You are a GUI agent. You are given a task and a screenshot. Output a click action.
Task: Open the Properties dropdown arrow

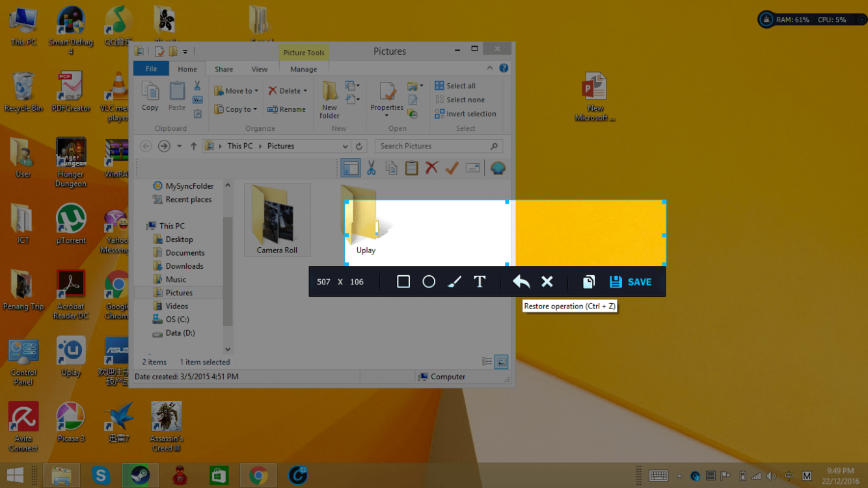tap(387, 116)
